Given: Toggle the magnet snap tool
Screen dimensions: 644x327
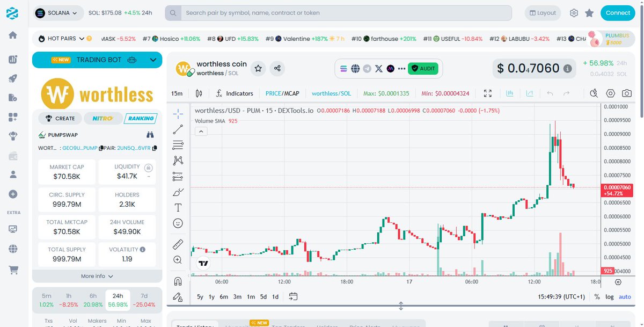Looking at the screenshot, I should (x=178, y=281).
